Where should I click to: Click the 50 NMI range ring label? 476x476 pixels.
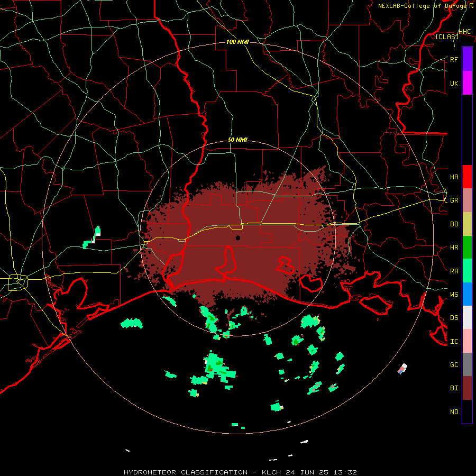237,140
